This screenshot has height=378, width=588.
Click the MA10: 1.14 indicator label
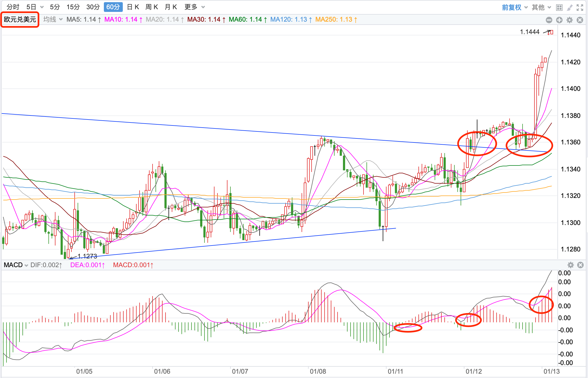[123, 19]
